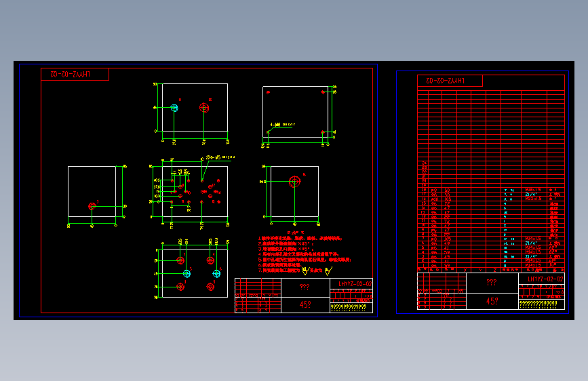Select the M22x1.5 cell in the hole table
588x381 pixels.
(533, 199)
